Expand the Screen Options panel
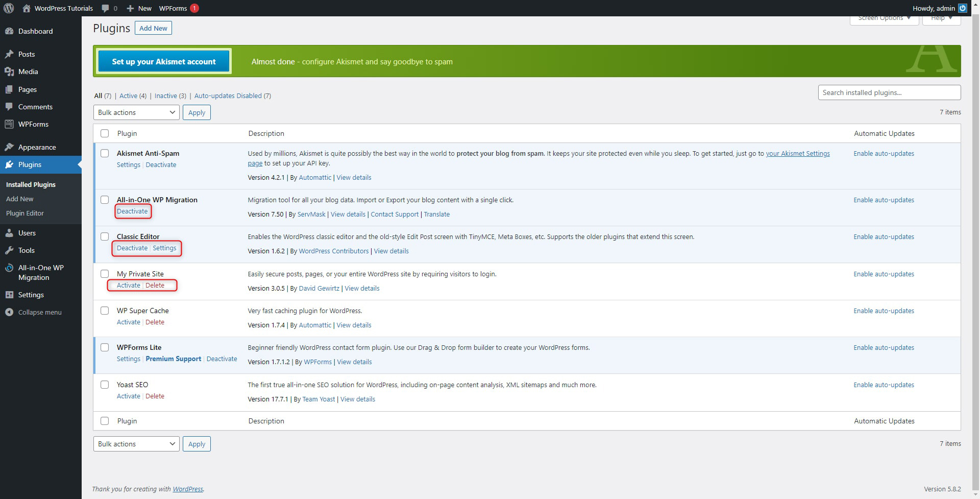The height and width of the screenshot is (499, 980). (884, 19)
